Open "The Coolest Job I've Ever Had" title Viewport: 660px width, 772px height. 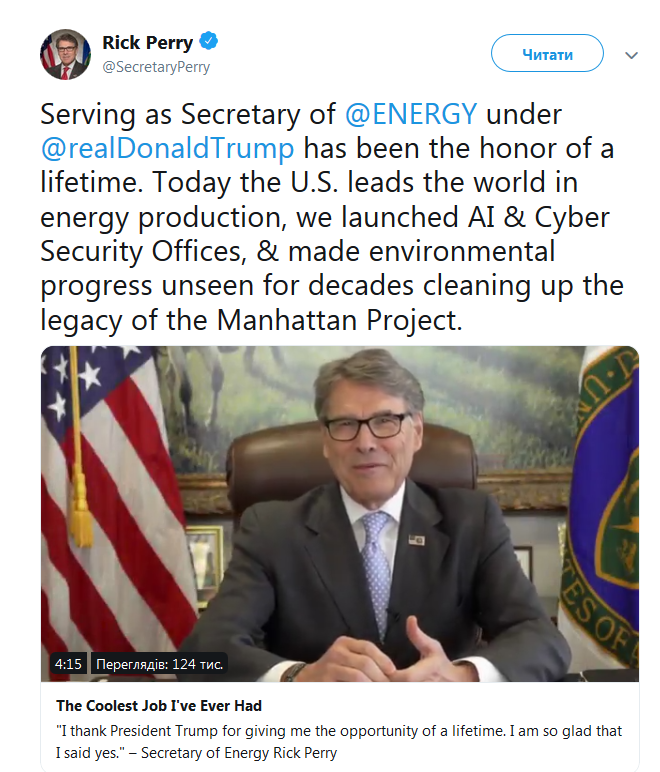tap(159, 706)
